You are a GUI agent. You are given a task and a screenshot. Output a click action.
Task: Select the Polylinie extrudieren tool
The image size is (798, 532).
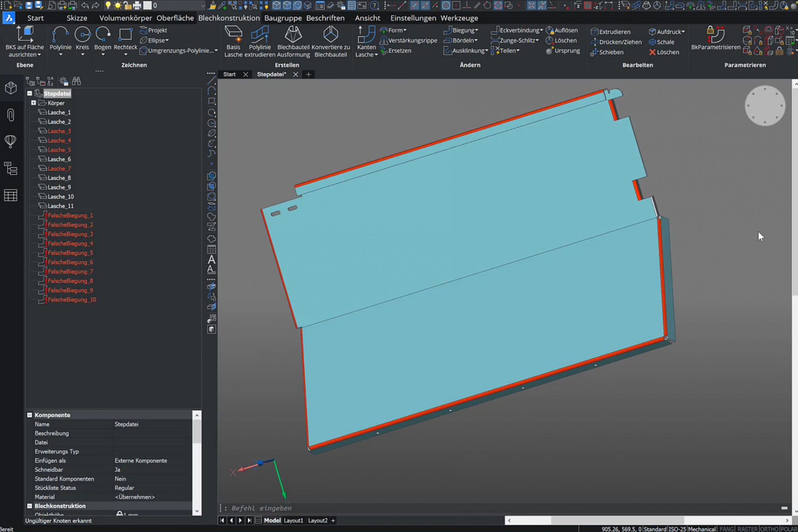(x=260, y=42)
